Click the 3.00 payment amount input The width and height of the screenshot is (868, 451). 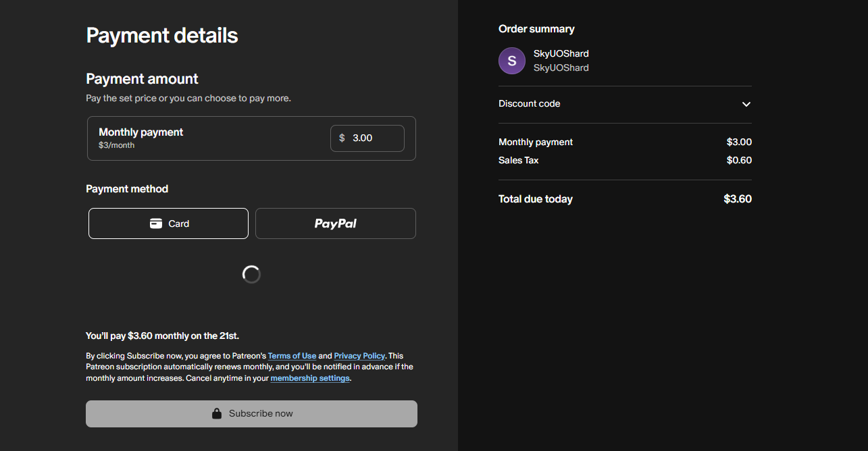[x=374, y=138]
